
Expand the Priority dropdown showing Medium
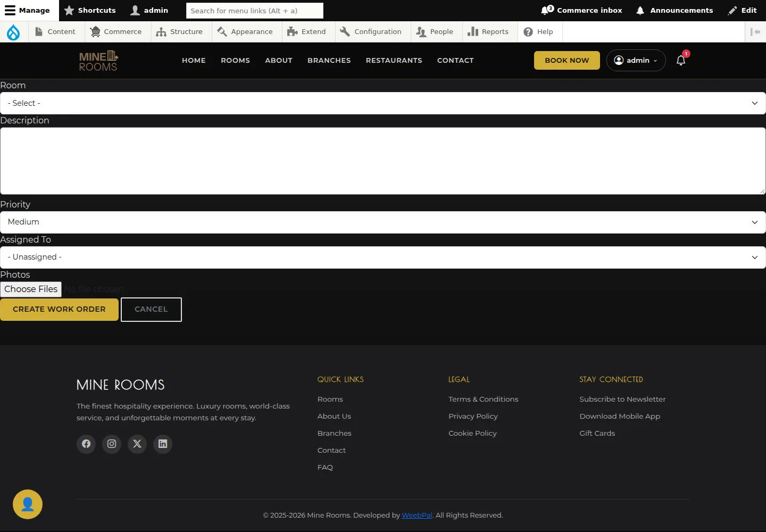point(383,222)
